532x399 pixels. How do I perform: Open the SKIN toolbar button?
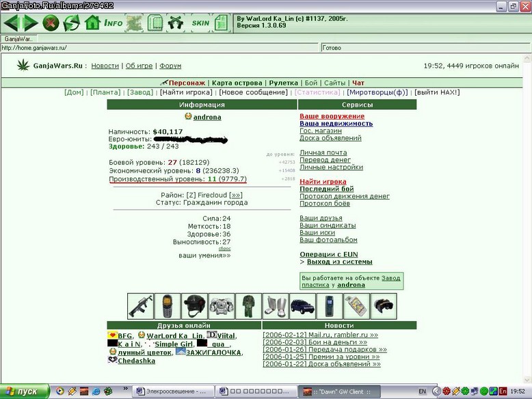tap(200, 23)
